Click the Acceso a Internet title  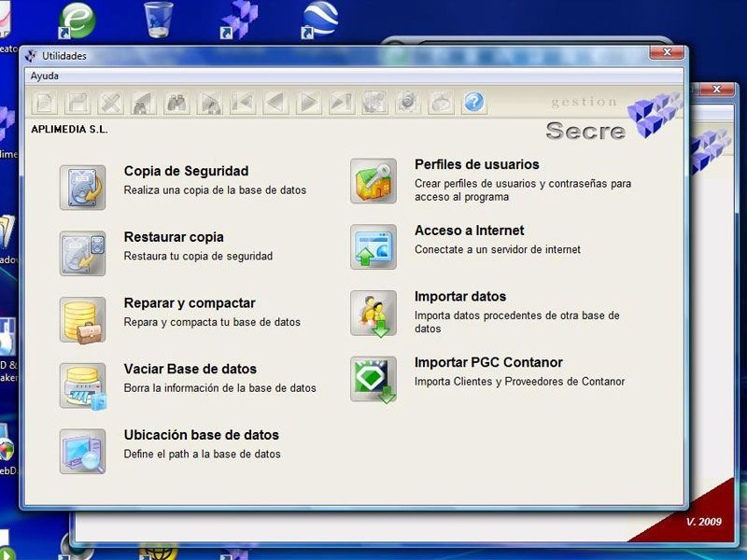click(470, 231)
